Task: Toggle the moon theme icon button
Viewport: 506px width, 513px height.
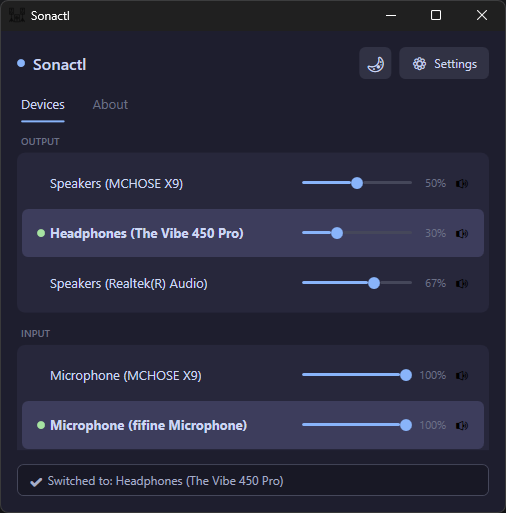Action: 375,63
